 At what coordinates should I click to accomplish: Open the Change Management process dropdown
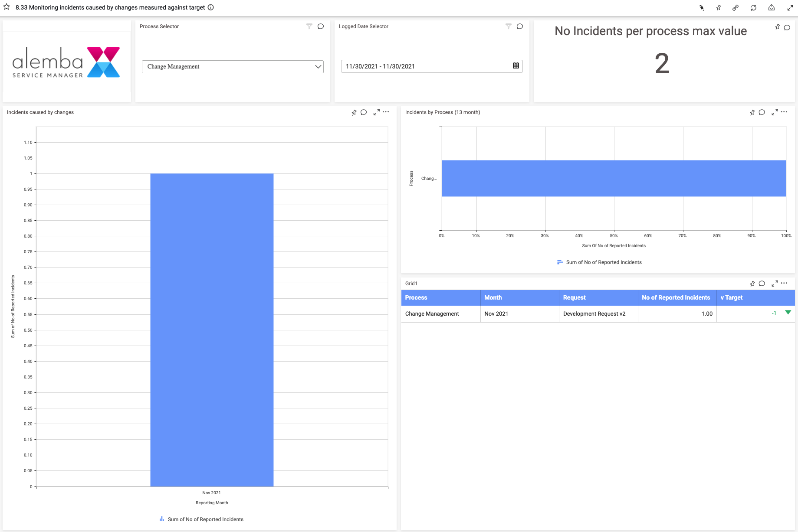[x=233, y=67]
